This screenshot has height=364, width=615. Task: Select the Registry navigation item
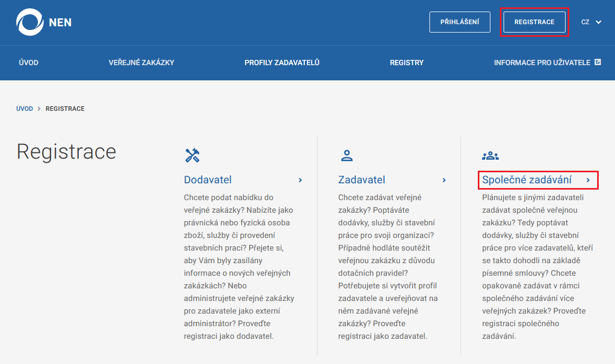click(x=406, y=63)
